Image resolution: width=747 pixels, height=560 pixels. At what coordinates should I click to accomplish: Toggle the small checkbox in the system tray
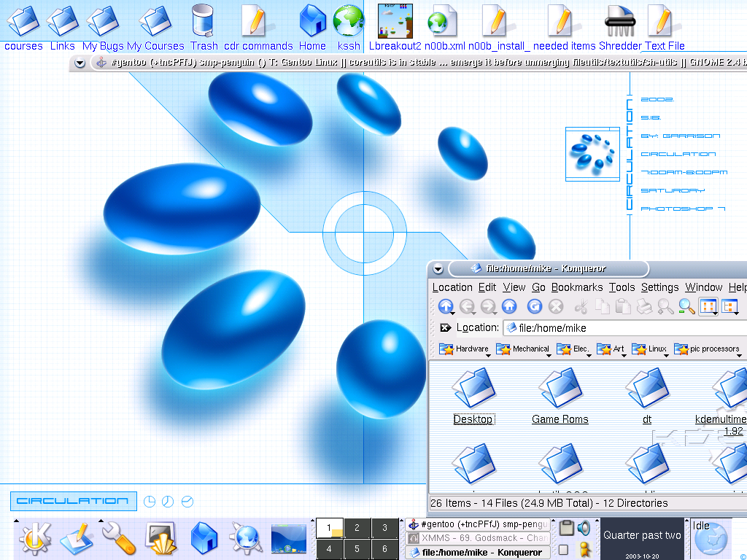tap(563, 550)
